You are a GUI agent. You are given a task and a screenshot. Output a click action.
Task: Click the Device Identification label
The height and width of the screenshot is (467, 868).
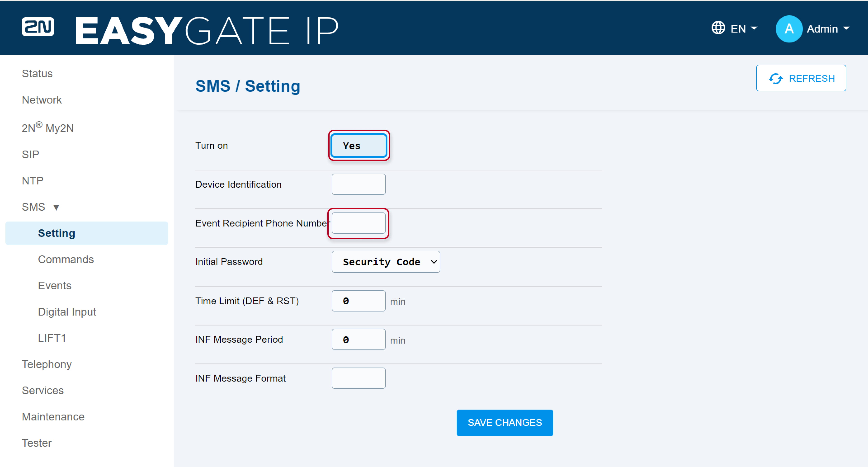(x=238, y=184)
